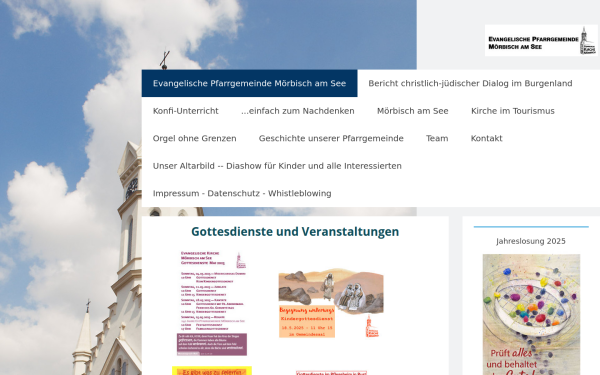Click the purple text box in schedule flyer

(212, 344)
